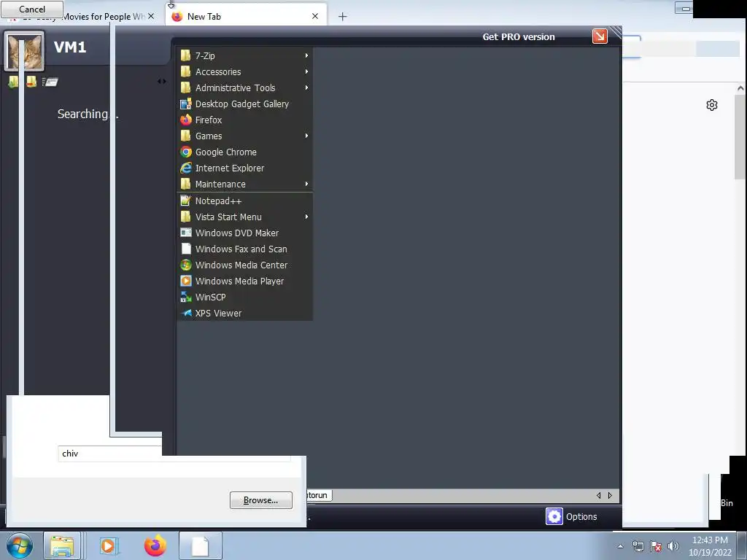747x560 pixels.
Task: Click the panel collapse double-arrow toggle
Action: coord(162,82)
